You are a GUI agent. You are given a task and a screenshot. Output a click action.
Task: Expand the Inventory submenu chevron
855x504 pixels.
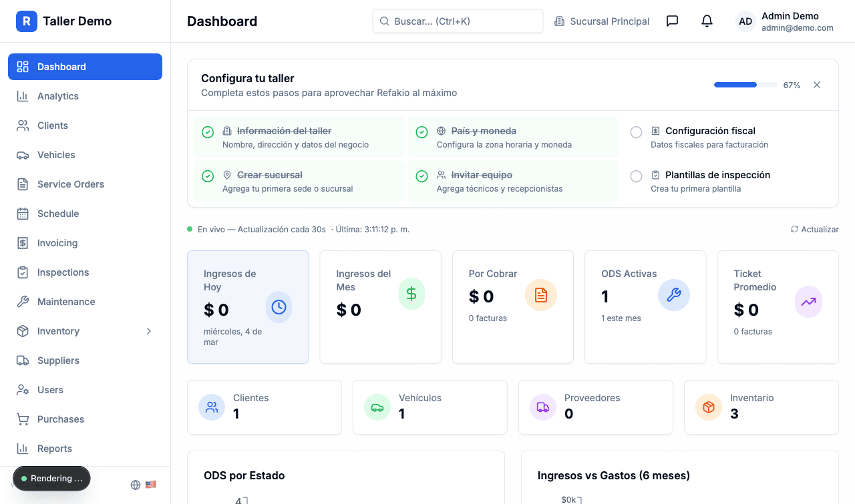(149, 331)
